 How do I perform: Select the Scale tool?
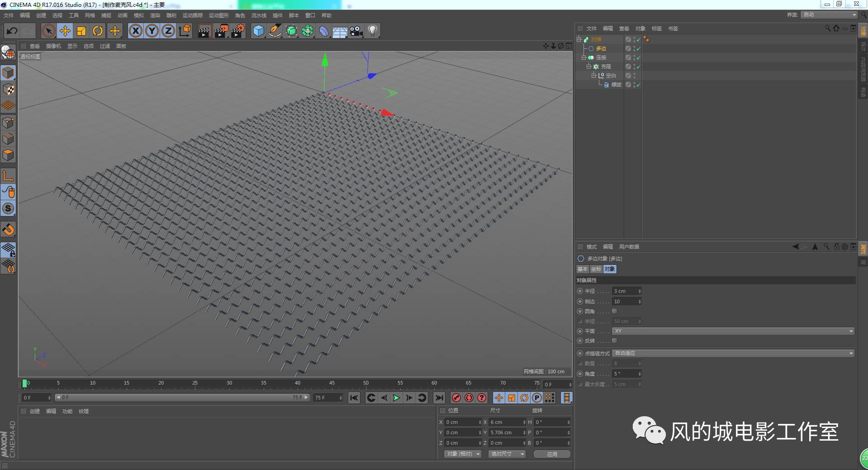(81, 31)
